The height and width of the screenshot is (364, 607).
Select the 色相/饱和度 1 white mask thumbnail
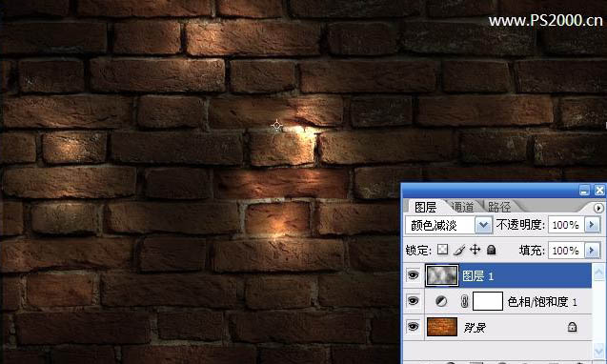click(488, 301)
